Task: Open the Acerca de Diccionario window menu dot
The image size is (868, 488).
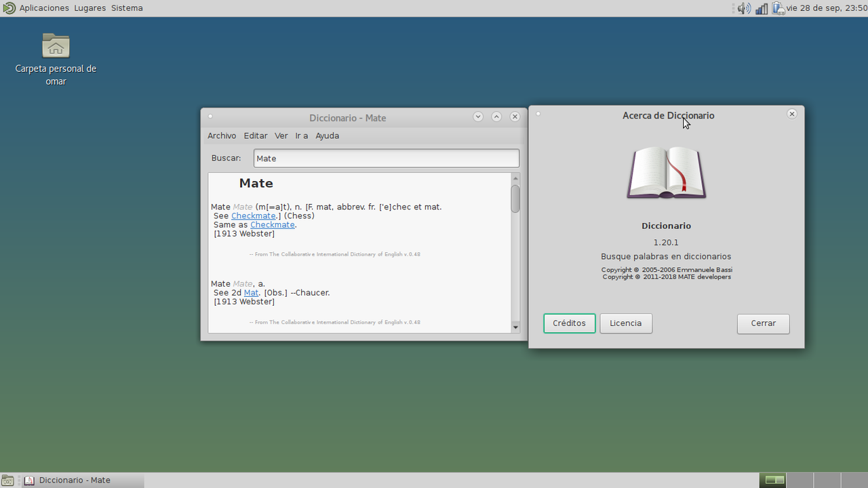Action: pos(538,113)
